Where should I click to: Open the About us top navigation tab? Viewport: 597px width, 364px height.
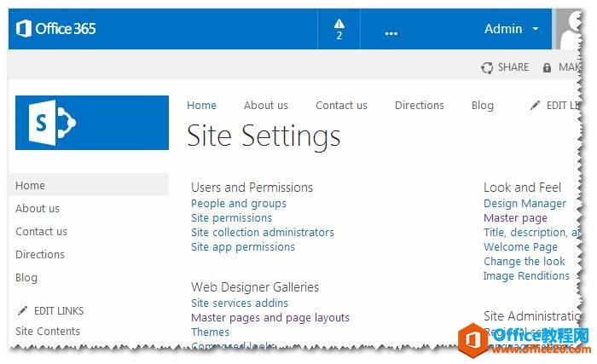(x=266, y=106)
